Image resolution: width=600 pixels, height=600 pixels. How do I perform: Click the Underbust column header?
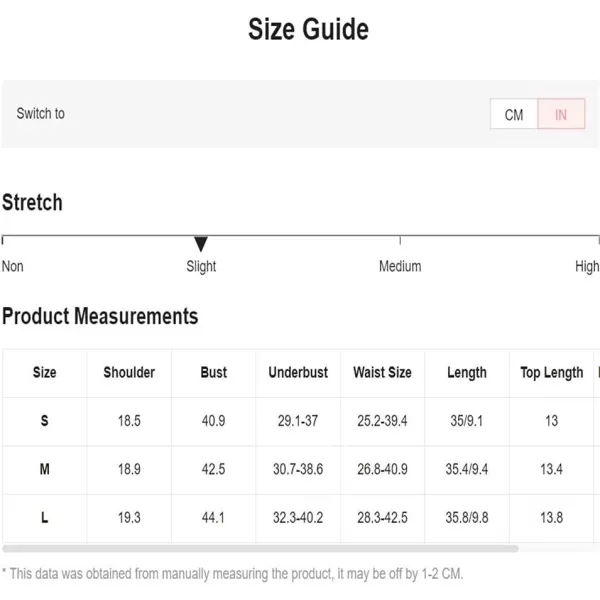pos(298,372)
